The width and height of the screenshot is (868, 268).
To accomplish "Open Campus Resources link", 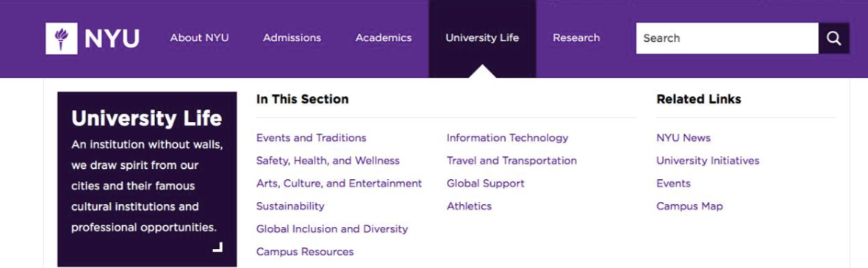I will [x=305, y=252].
